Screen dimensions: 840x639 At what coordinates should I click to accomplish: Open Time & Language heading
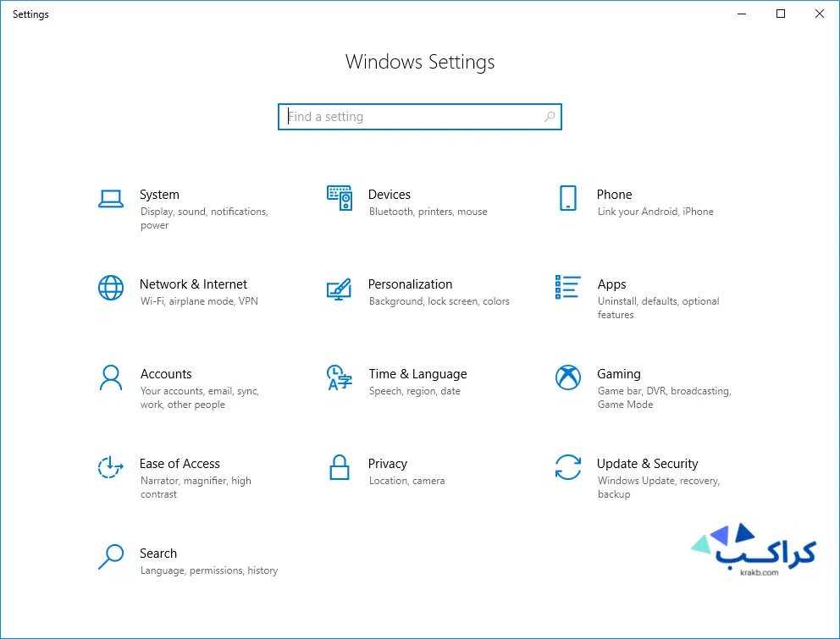pyautogui.click(x=417, y=374)
